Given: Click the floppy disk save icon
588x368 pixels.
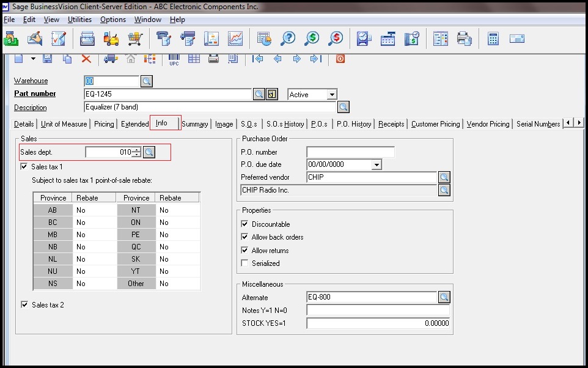Looking at the screenshot, I should [x=47, y=59].
